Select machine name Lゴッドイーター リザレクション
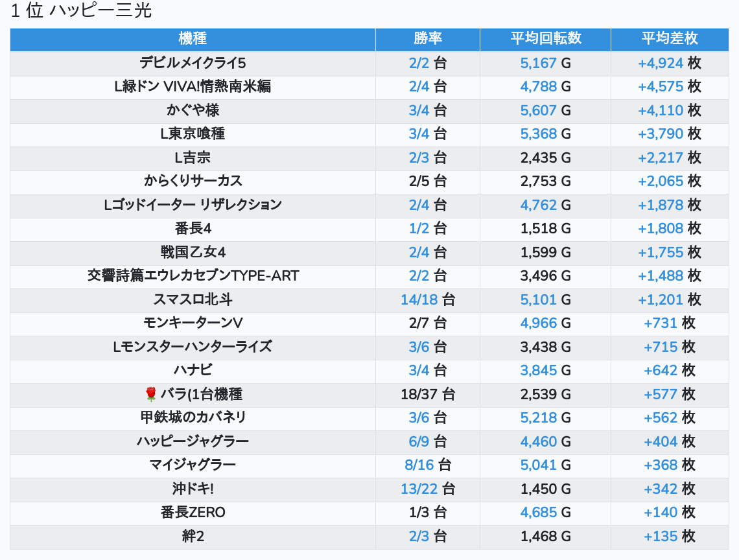 tap(193, 205)
